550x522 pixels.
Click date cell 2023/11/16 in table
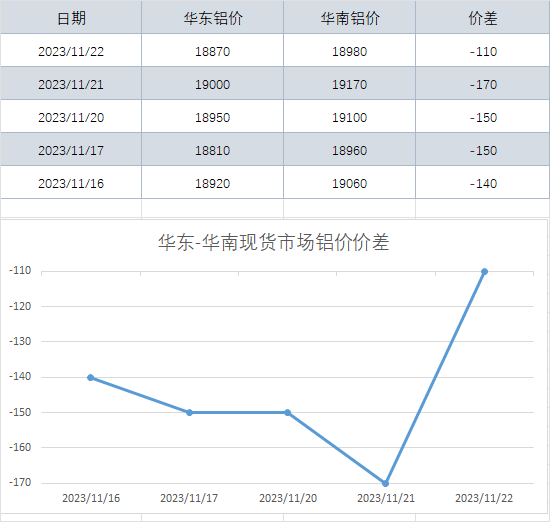click(71, 182)
